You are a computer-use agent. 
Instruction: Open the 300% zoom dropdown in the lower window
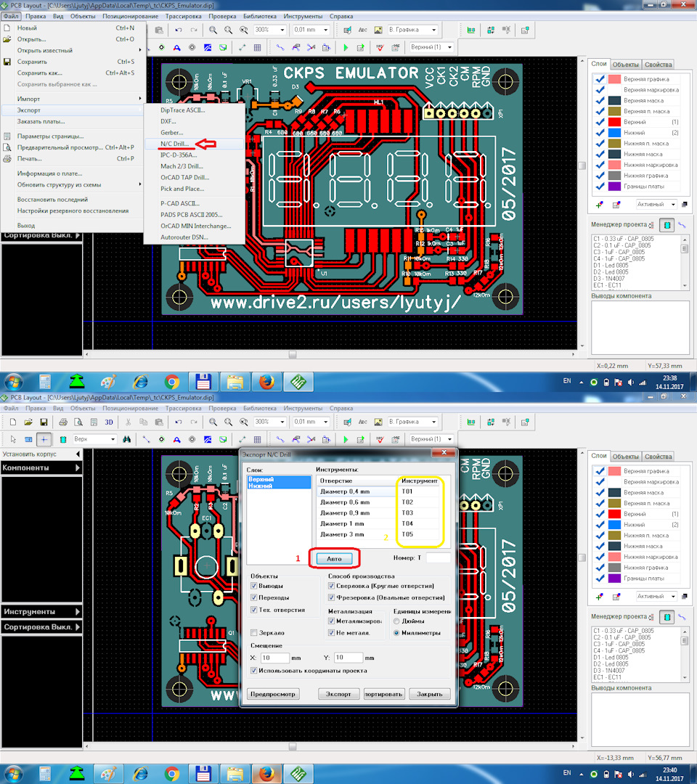point(282,422)
